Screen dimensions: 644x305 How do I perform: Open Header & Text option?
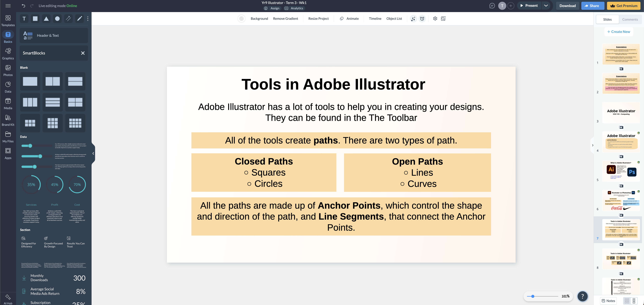54,35
